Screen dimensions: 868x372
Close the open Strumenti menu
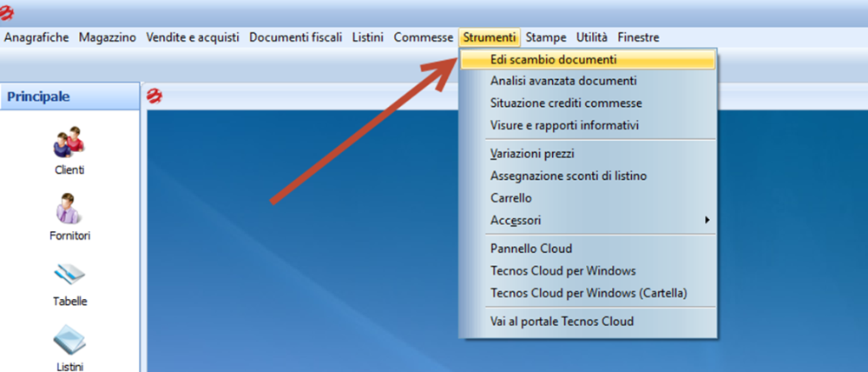490,37
